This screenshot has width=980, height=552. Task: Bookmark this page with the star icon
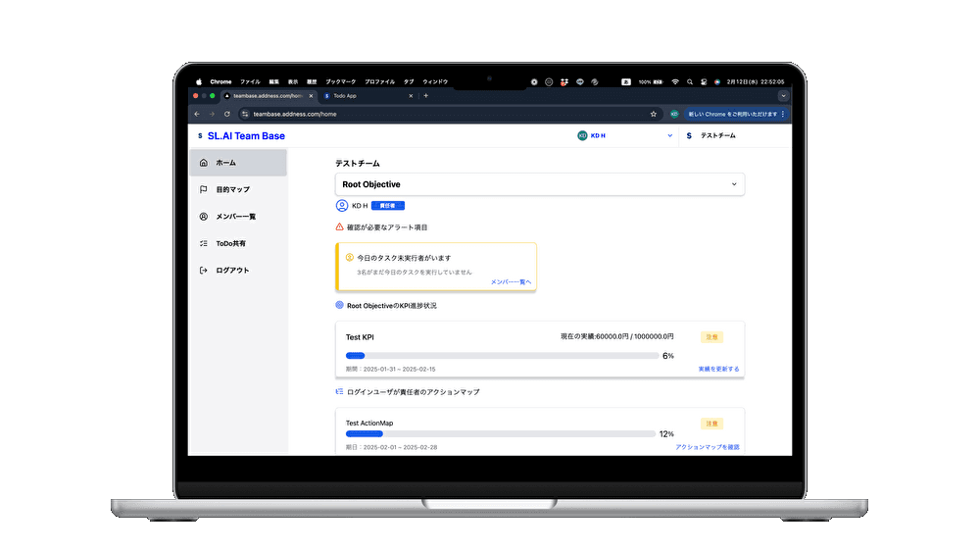(x=654, y=114)
